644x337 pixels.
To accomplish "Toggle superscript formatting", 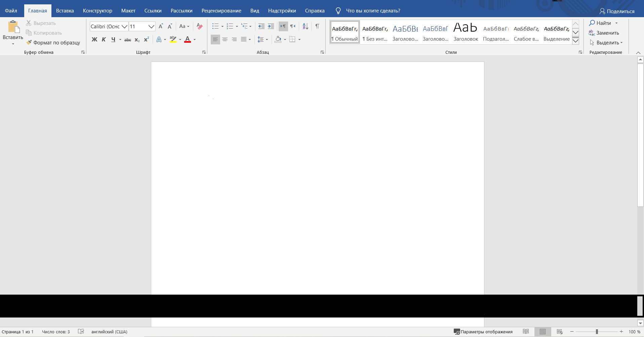I will tap(147, 40).
